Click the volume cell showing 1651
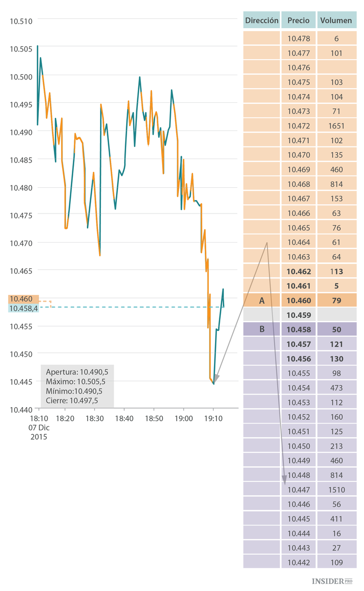 pyautogui.click(x=336, y=126)
